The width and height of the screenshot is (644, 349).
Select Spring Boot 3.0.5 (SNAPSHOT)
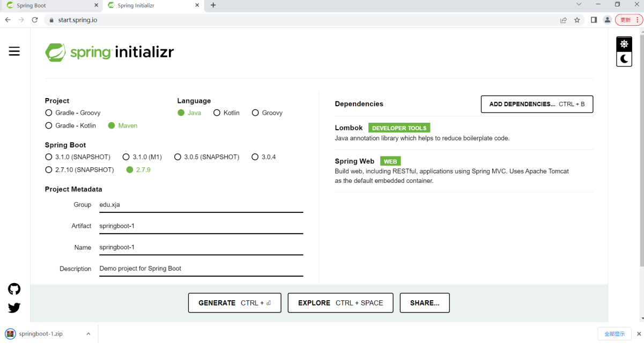(206, 157)
